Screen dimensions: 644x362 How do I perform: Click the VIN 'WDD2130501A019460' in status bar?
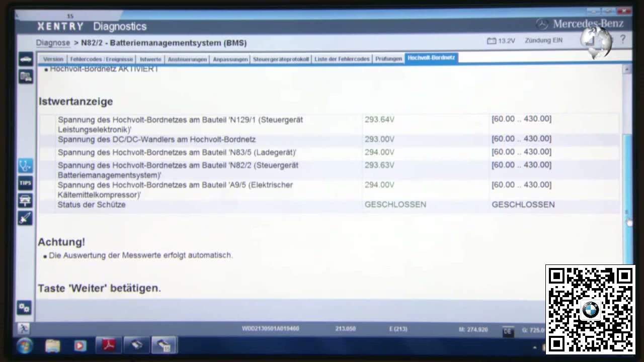[271, 329]
